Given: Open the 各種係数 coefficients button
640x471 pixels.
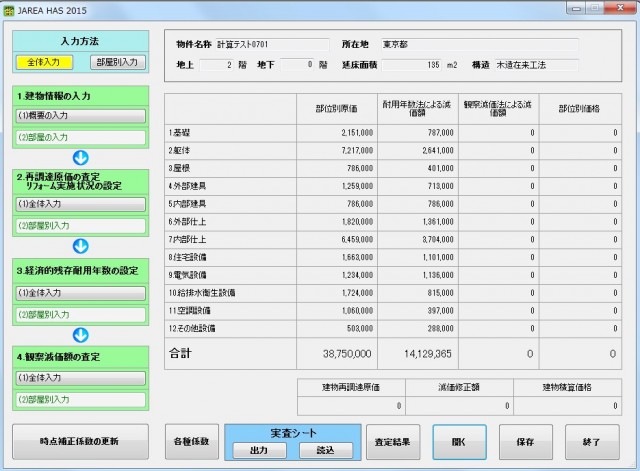Looking at the screenshot, I should (x=192, y=442).
